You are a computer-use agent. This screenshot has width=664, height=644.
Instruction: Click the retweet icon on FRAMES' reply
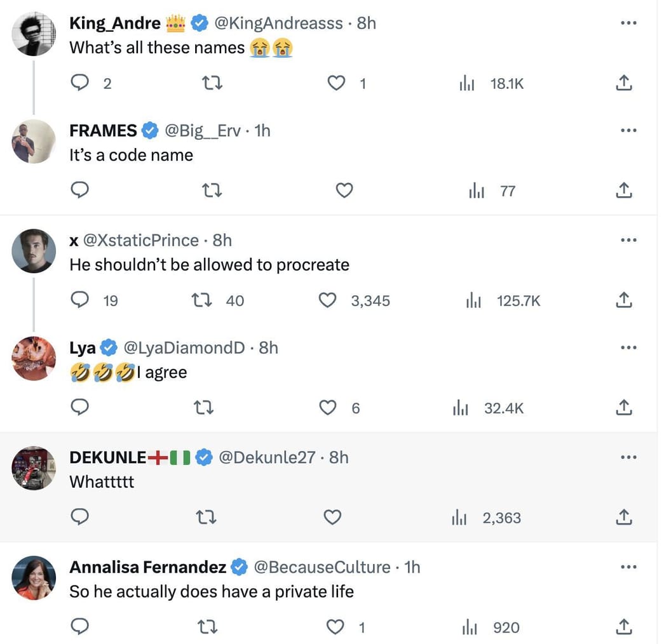[213, 190]
